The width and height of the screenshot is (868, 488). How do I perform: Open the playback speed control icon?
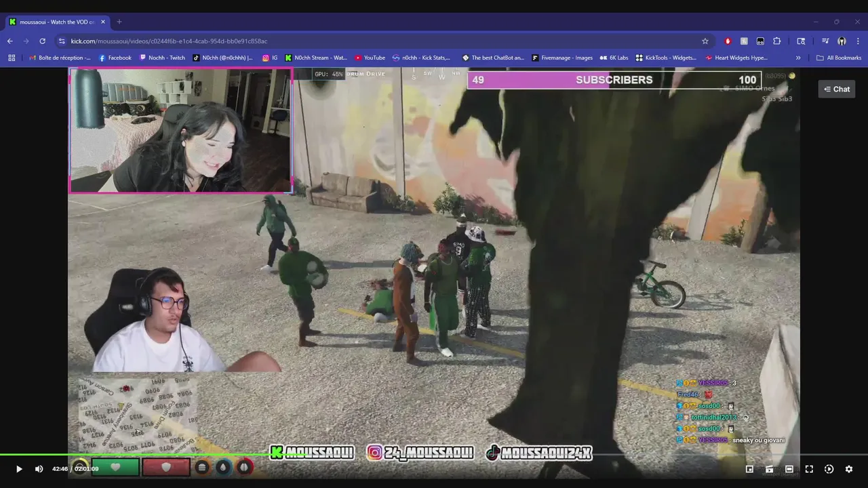(x=829, y=469)
